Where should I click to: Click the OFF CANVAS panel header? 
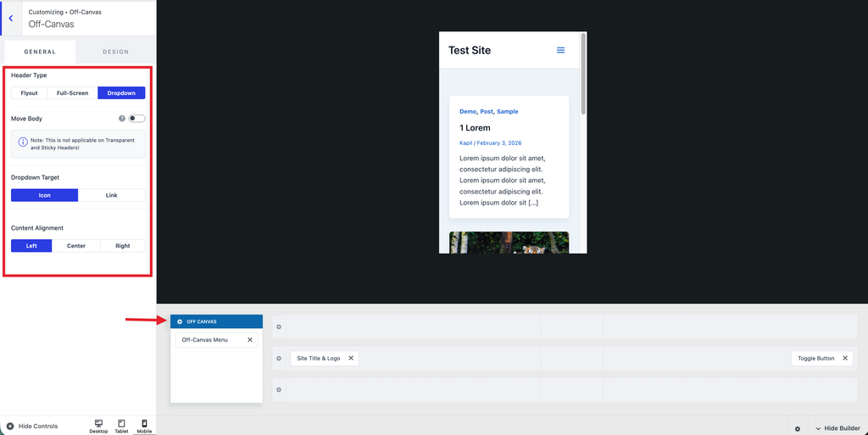[x=216, y=321]
